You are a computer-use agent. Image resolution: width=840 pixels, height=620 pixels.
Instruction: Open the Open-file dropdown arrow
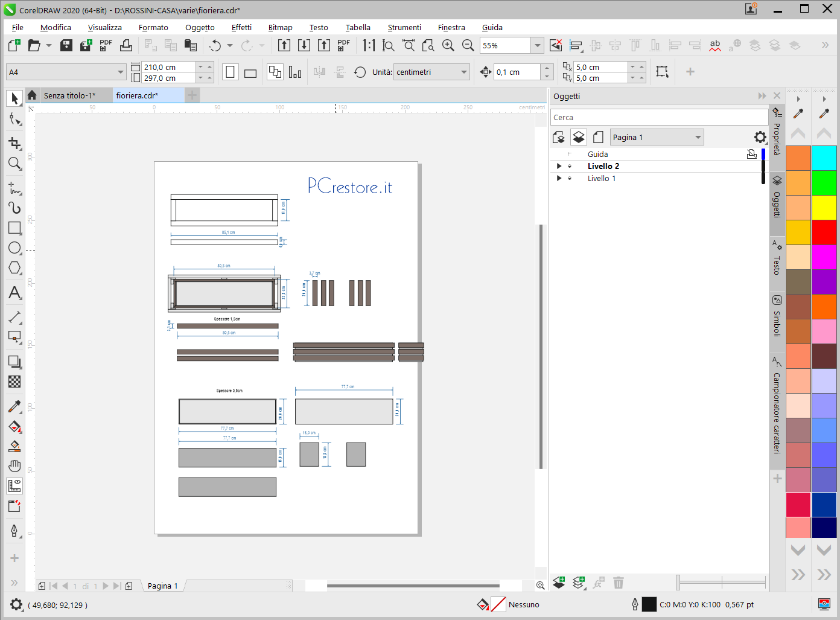(49, 45)
